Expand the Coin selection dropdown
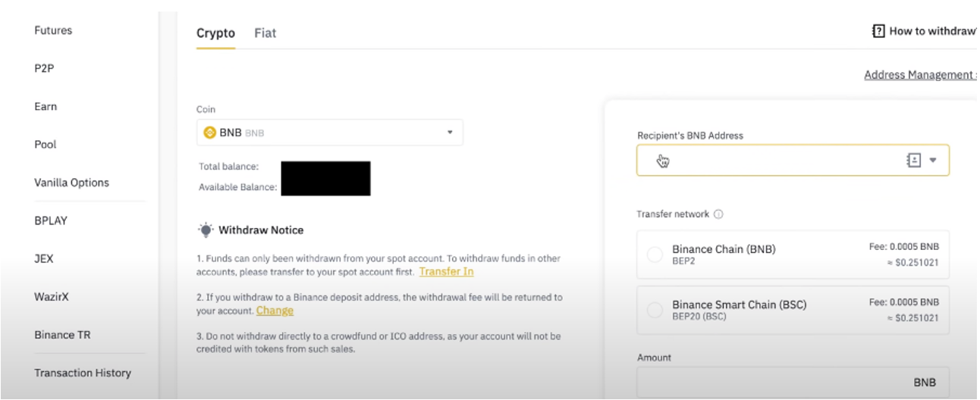The width and height of the screenshot is (980, 400). click(449, 133)
